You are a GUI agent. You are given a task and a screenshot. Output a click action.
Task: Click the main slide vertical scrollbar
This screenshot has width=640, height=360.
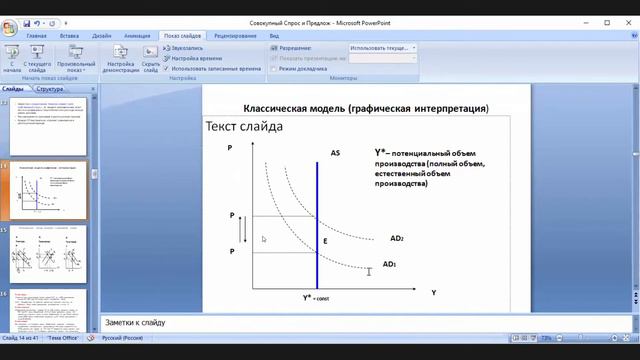coord(636,188)
